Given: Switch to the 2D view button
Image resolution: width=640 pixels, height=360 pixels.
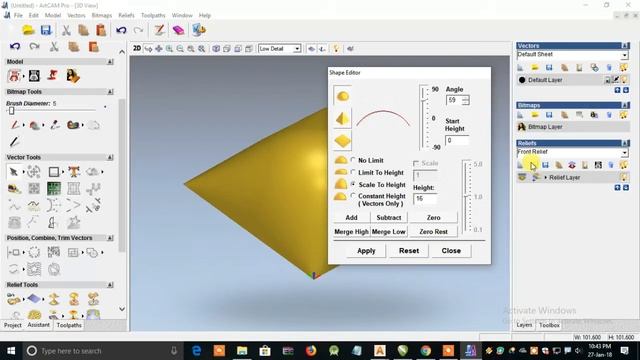Looking at the screenshot, I should click(x=137, y=49).
